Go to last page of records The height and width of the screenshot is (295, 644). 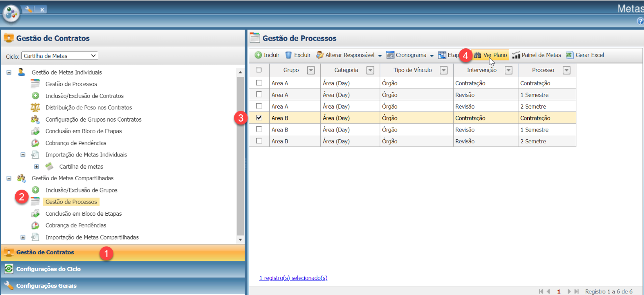click(576, 291)
